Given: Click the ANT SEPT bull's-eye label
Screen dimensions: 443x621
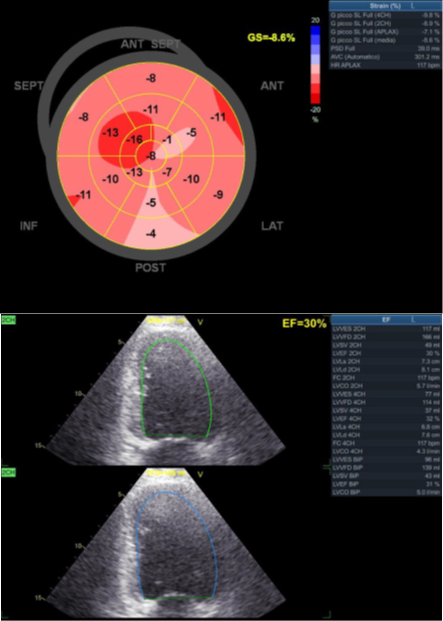Looking at the screenshot, I should [150, 45].
